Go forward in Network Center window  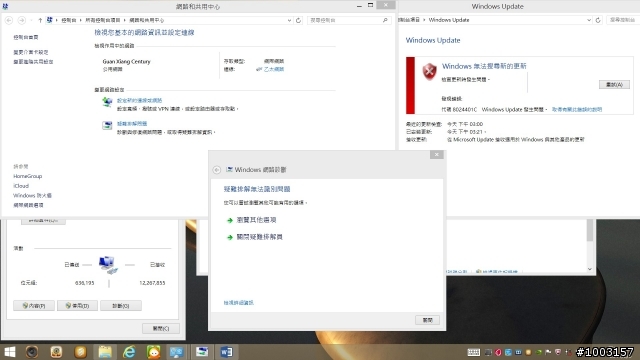point(22,20)
